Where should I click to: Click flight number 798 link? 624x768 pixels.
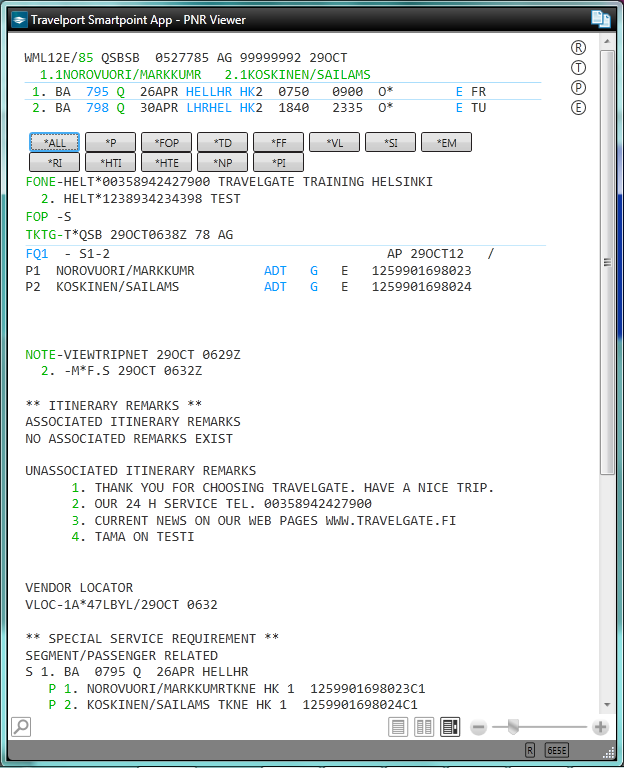tap(97, 108)
